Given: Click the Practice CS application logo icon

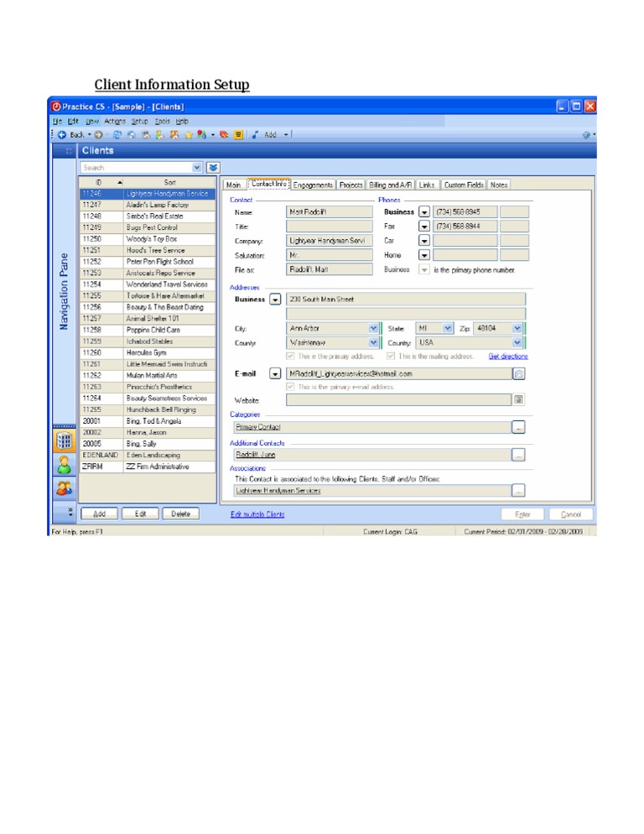Looking at the screenshot, I should [56, 107].
